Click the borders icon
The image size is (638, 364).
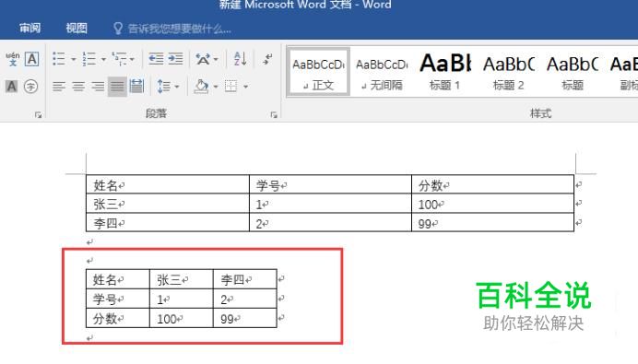click(x=230, y=87)
